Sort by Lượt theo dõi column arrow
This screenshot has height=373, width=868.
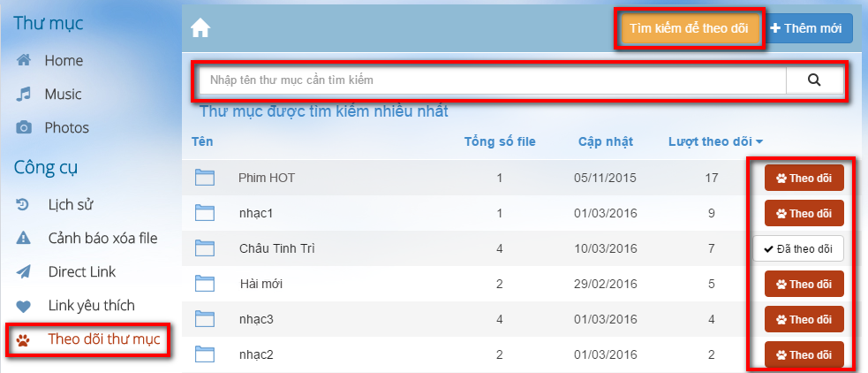[759, 141]
